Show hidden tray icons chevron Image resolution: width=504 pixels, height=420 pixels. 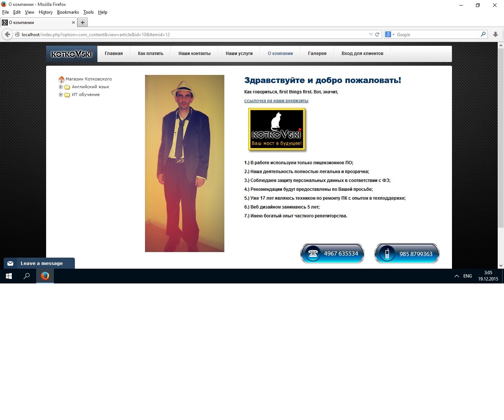[457, 276]
